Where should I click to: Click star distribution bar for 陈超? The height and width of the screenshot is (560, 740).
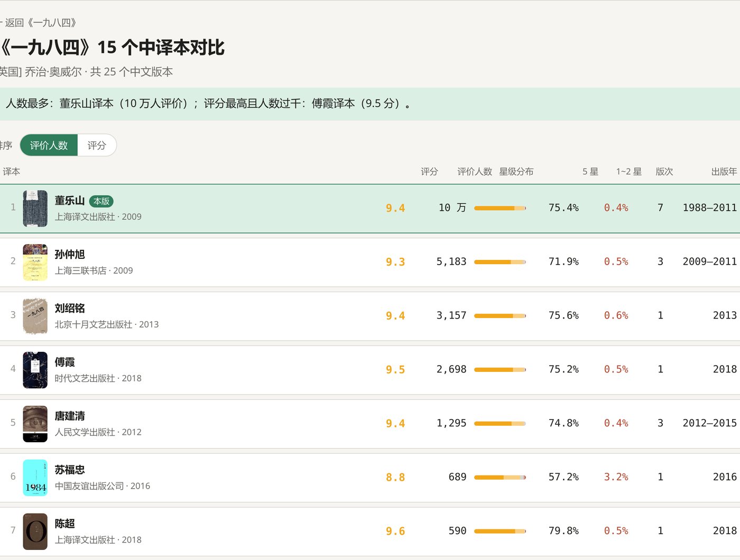tap(500, 531)
